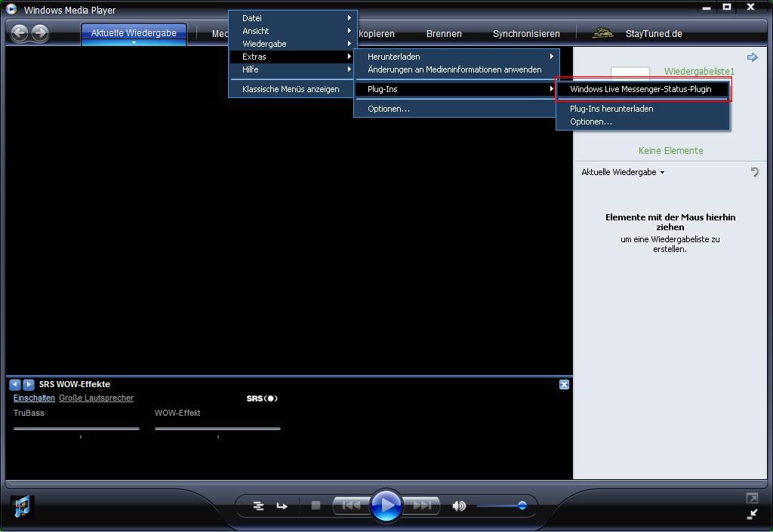Toggle repeat playback button
The image size is (773, 532).
(x=282, y=506)
